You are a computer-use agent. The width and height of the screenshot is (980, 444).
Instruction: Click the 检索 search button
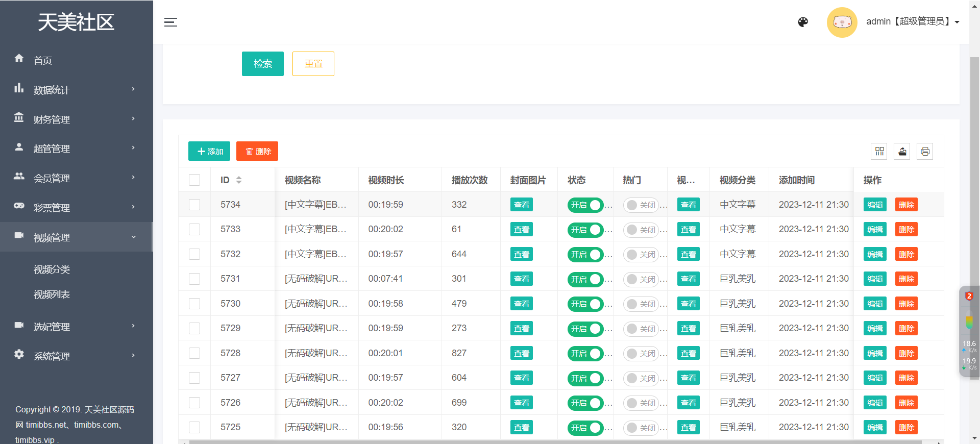coord(262,64)
